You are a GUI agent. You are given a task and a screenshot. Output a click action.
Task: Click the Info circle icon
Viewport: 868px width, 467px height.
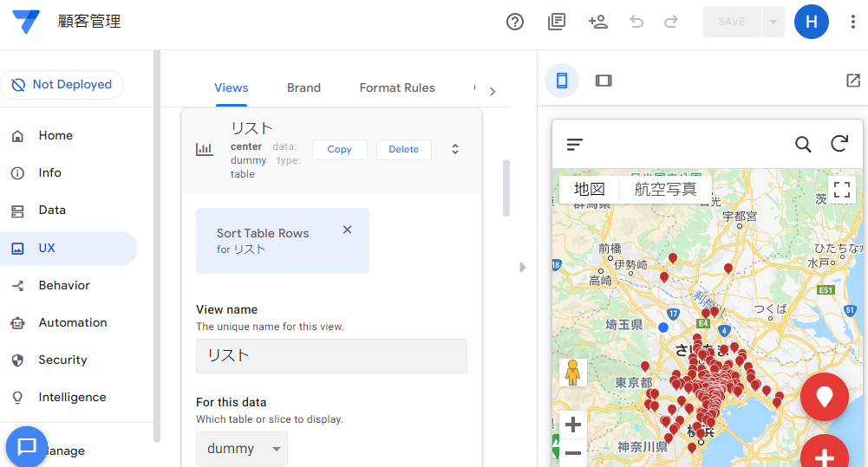17,173
